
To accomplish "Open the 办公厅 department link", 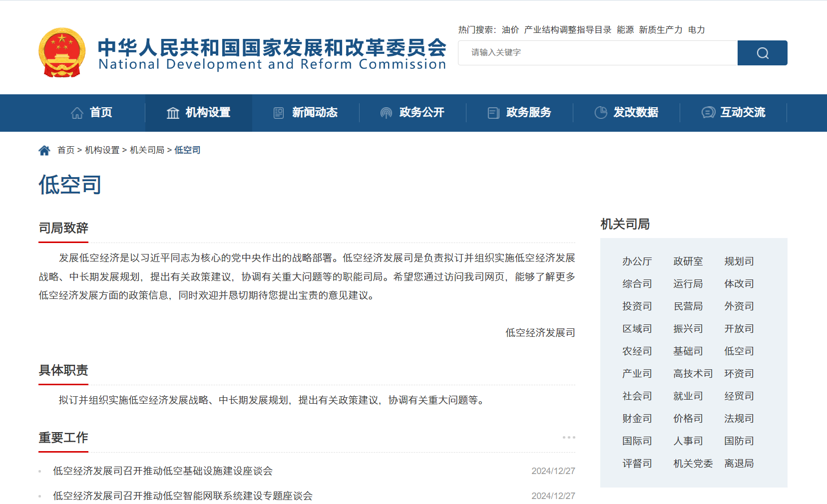I will (x=637, y=261).
